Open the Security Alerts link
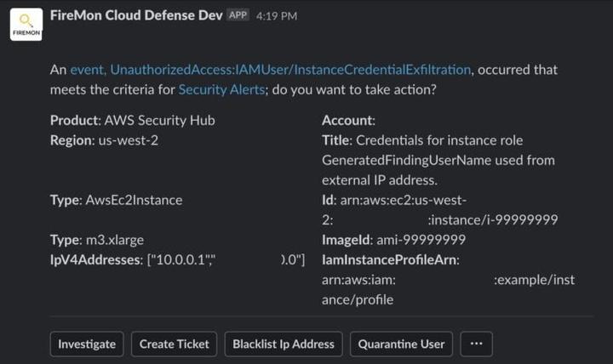 [x=221, y=90]
